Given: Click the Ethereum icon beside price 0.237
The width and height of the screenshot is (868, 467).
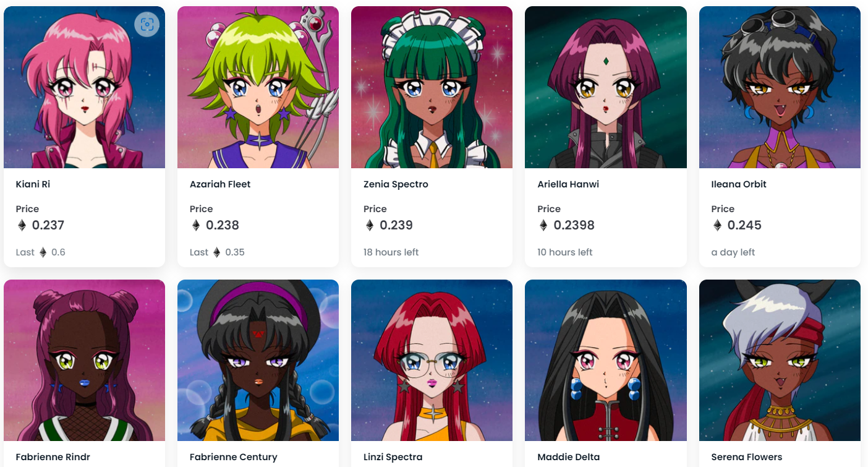Looking at the screenshot, I should [x=22, y=226].
